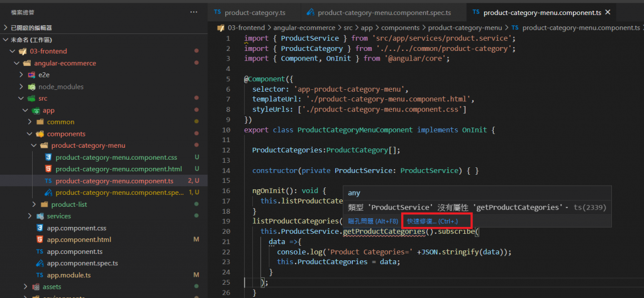Expand the 已開啟的編輯器 section
This screenshot has width=644, height=298.
6,28
